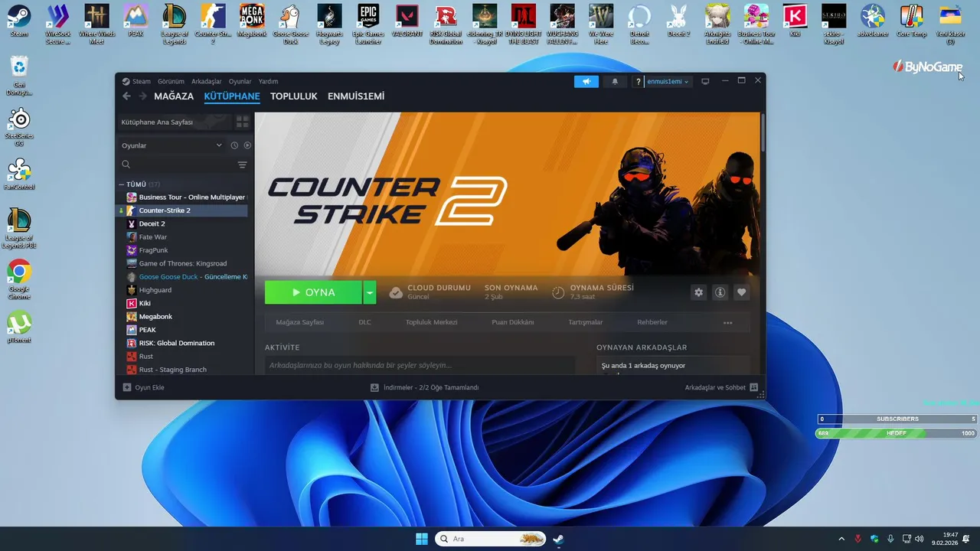980x551 pixels.
Task: Go forward with the right arrow
Action: pyautogui.click(x=142, y=96)
